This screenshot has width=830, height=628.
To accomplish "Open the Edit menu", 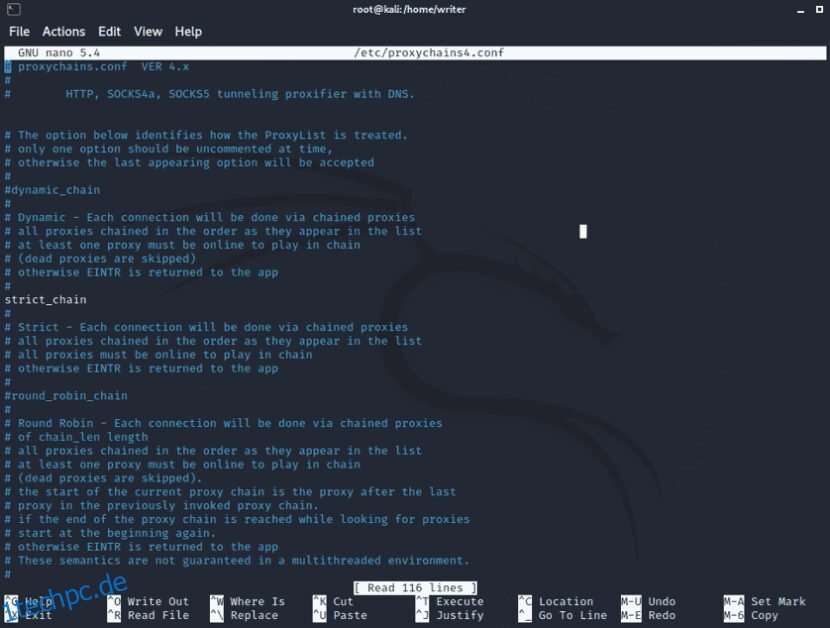I will (109, 31).
